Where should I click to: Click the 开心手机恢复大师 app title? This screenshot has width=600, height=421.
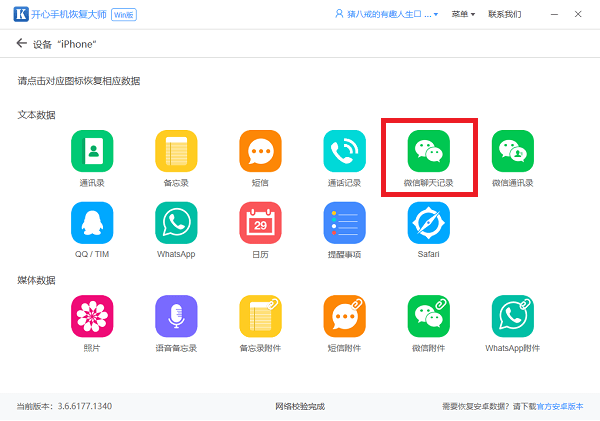pos(69,14)
